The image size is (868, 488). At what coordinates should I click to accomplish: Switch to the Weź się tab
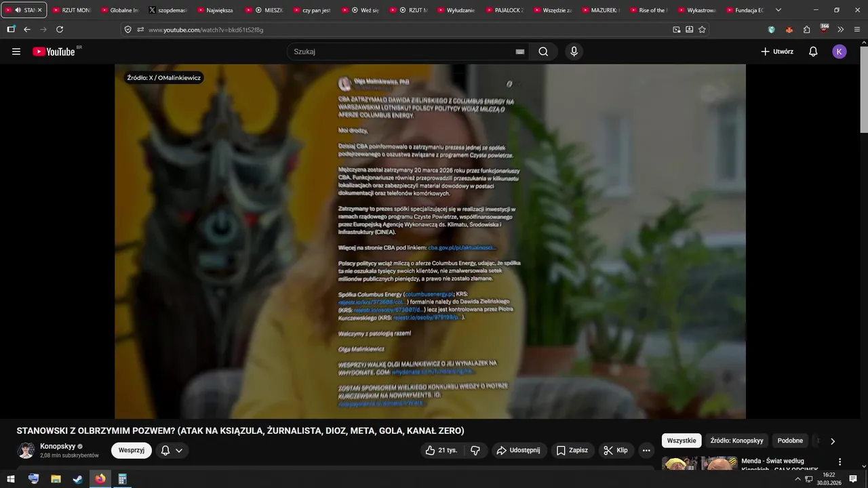360,10
